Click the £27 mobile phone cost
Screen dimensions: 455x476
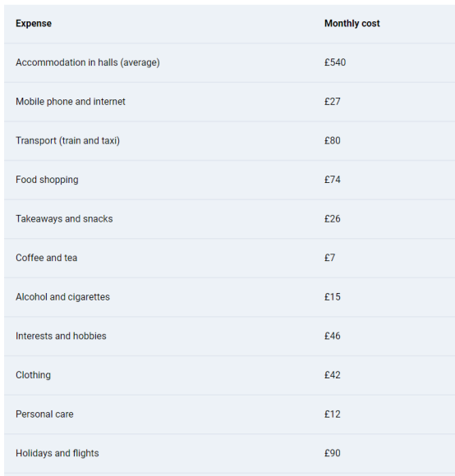[x=332, y=102]
